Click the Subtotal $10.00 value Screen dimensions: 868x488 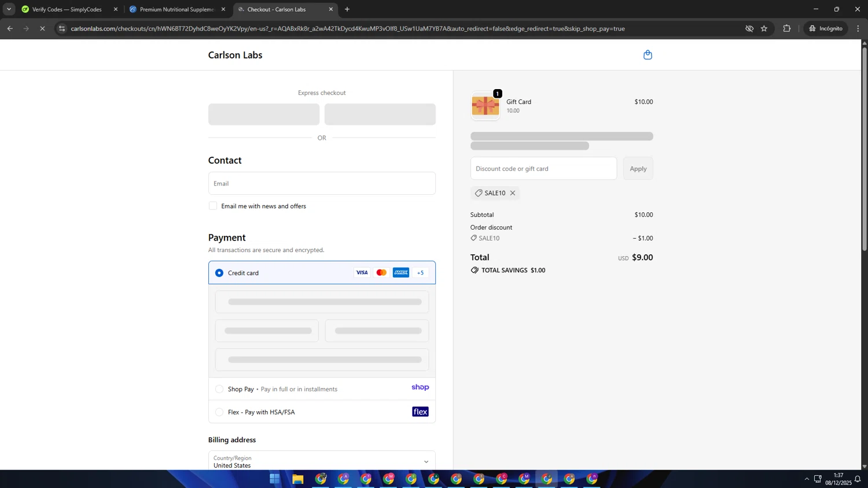(643, 215)
